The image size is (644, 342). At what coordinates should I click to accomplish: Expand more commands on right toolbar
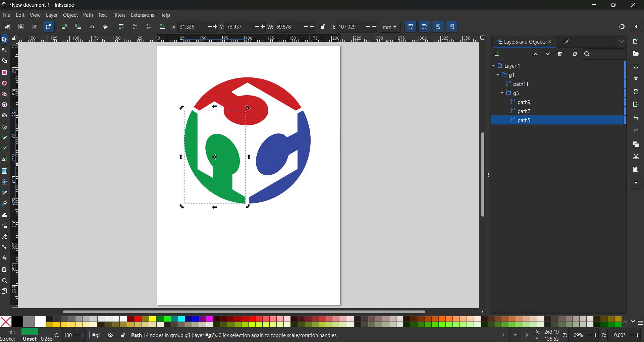[x=636, y=183]
